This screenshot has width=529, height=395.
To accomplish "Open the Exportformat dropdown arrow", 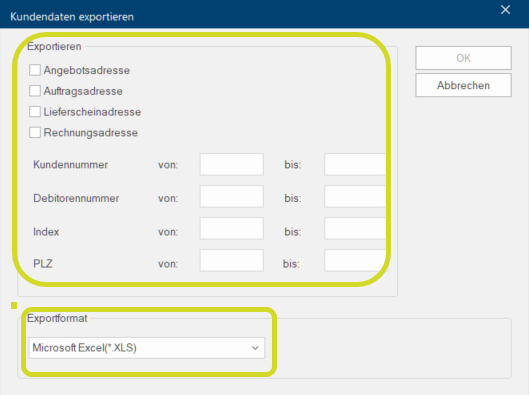I will tap(255, 348).
